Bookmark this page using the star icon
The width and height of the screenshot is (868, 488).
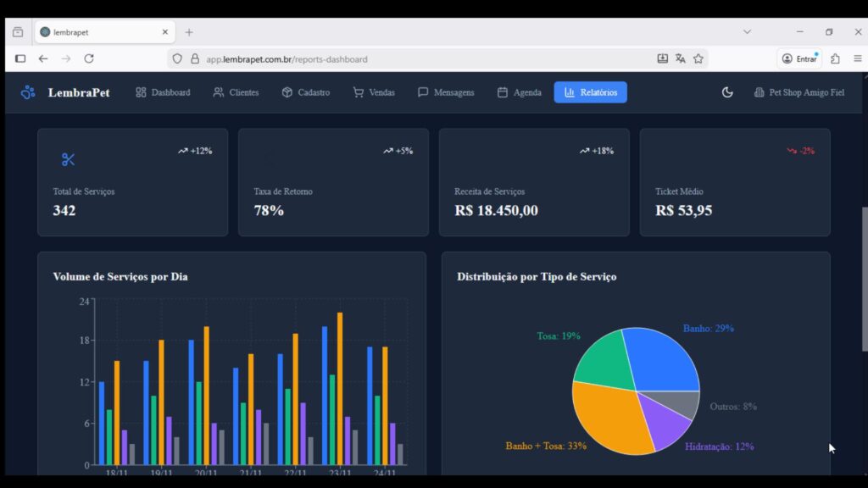[x=698, y=58]
